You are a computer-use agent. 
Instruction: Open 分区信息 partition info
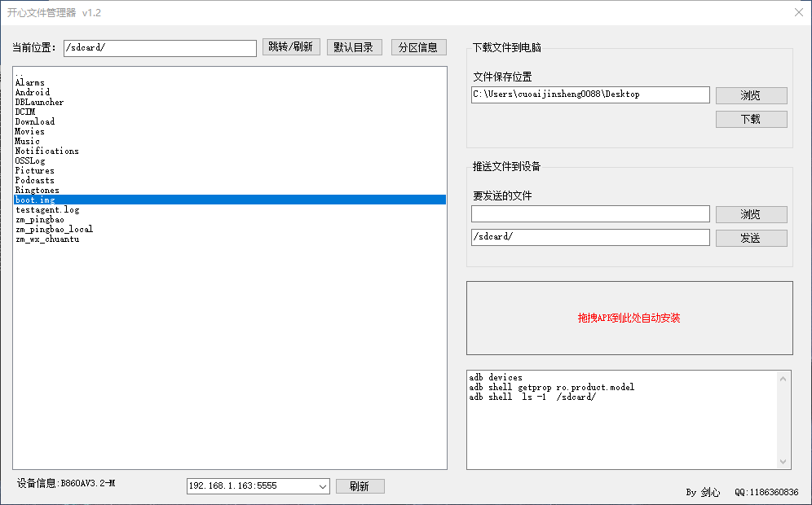click(418, 47)
